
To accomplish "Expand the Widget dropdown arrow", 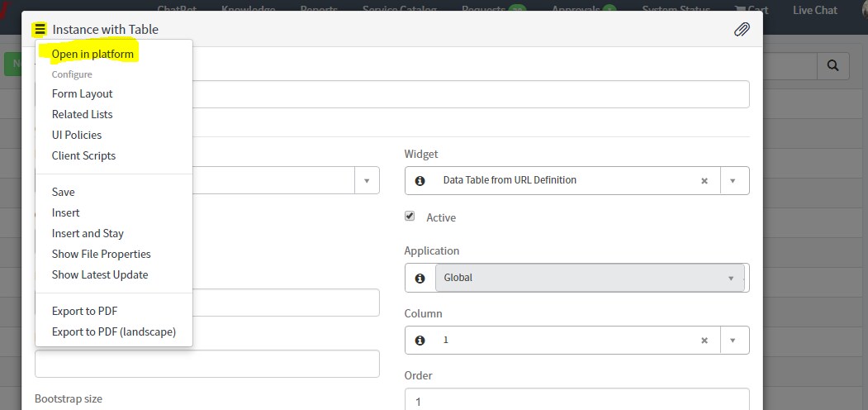I will tap(733, 180).
